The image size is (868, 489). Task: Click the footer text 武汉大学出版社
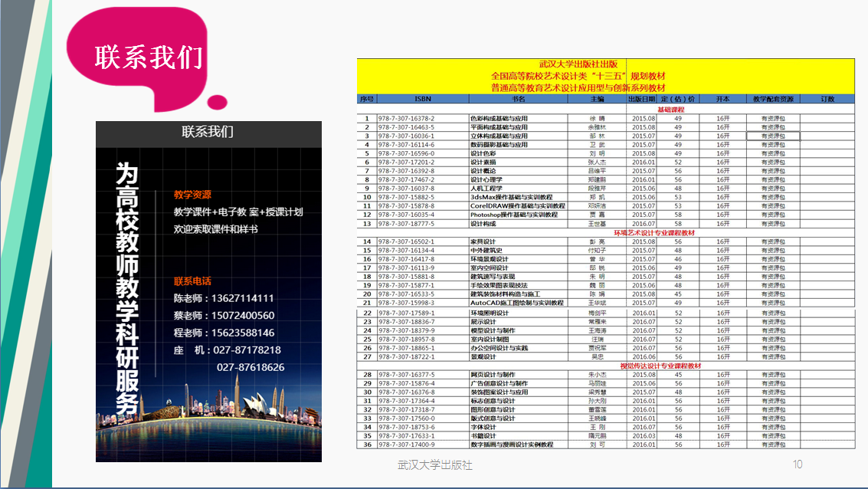(x=435, y=465)
